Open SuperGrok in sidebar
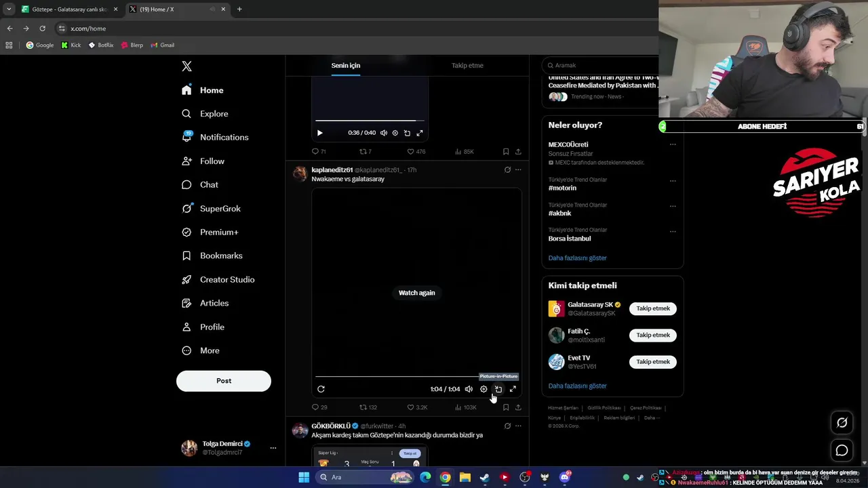868x488 pixels. tap(211, 209)
